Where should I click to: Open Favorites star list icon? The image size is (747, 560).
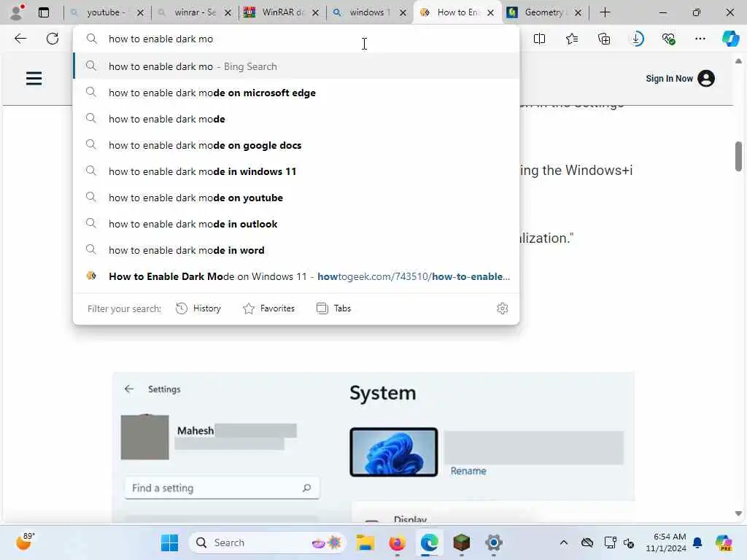pyautogui.click(x=572, y=39)
